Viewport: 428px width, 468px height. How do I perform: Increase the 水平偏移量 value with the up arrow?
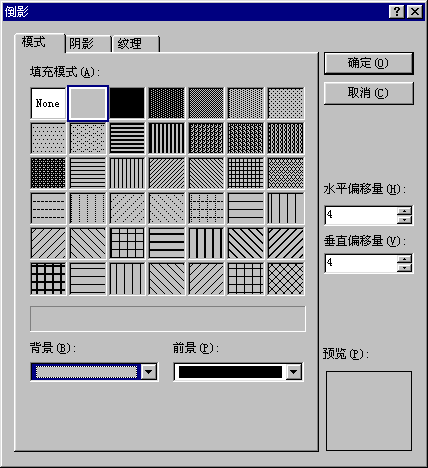[404, 211]
